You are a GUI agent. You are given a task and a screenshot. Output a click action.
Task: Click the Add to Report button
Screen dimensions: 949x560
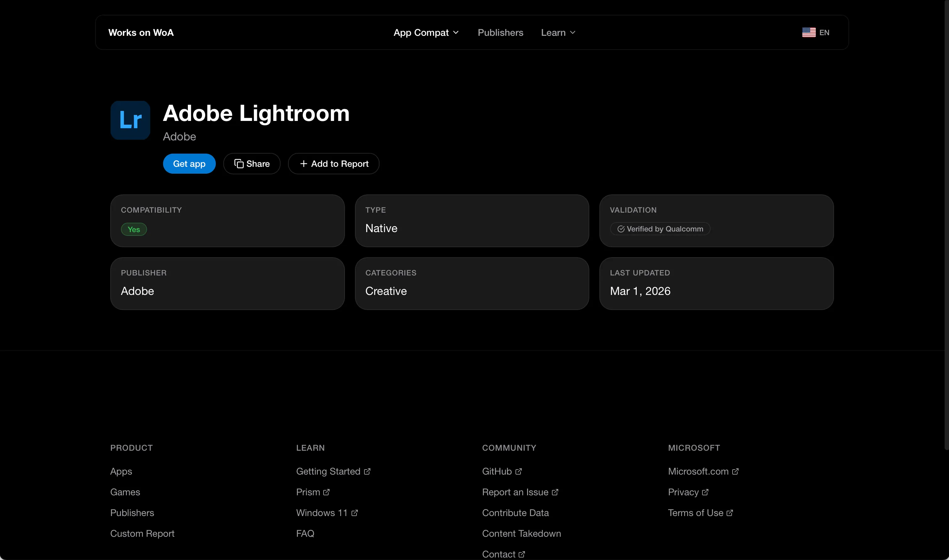pos(334,164)
